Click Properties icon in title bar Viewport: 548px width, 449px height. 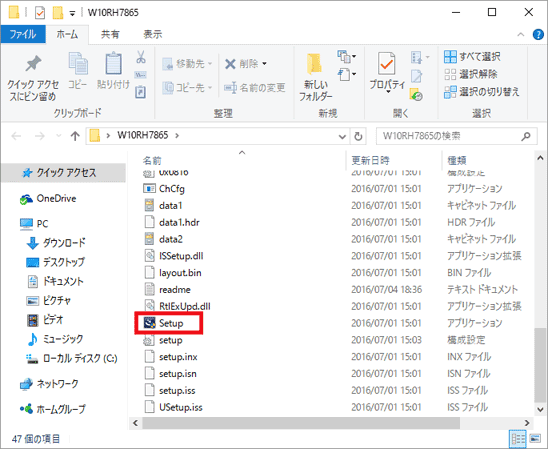tap(40, 13)
